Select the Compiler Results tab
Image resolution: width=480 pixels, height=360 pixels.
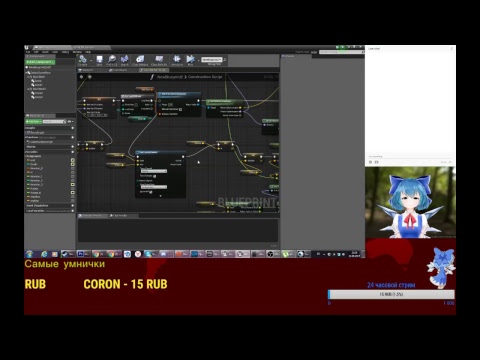[92, 216]
